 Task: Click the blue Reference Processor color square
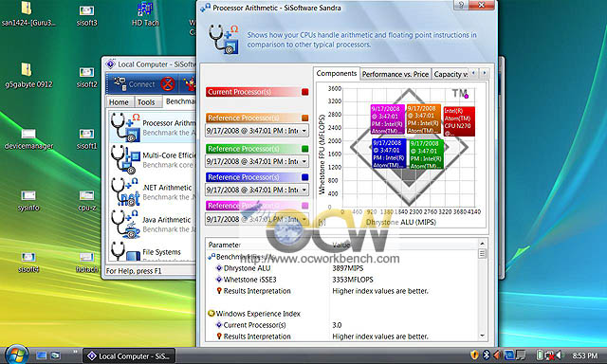[305, 177]
